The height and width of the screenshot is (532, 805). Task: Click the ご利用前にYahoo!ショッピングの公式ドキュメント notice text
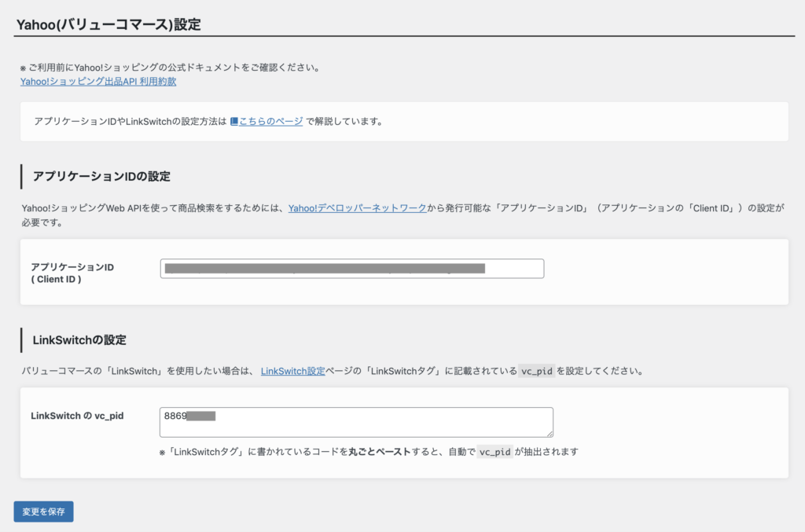tap(170, 68)
